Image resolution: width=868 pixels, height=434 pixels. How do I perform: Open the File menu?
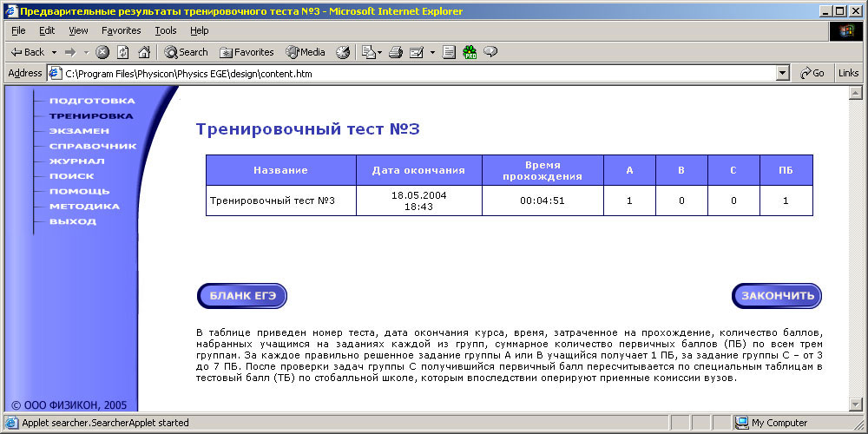click(18, 30)
